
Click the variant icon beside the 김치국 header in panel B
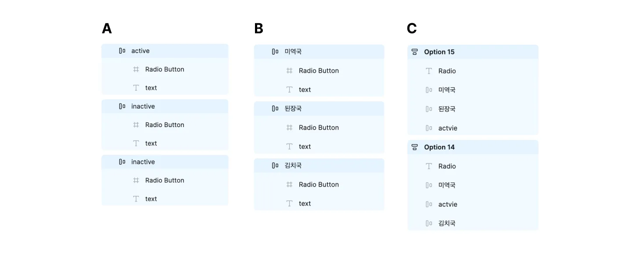click(275, 166)
